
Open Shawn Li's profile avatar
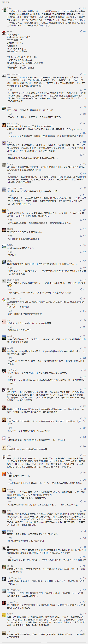click(x=3, y=143)
